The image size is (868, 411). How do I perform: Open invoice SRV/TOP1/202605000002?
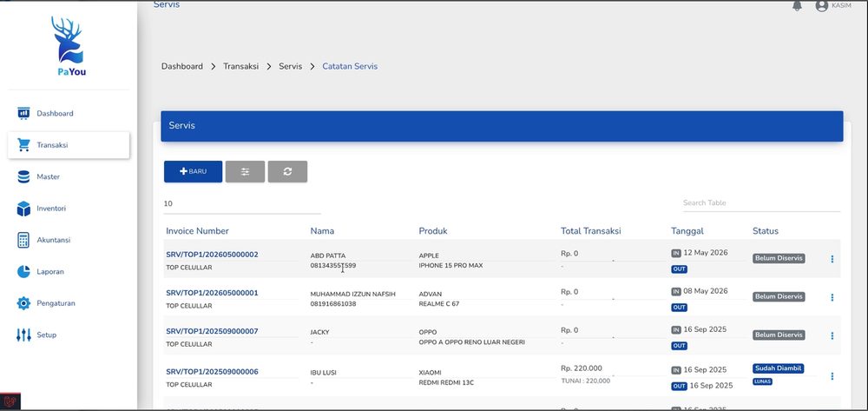pyautogui.click(x=212, y=255)
